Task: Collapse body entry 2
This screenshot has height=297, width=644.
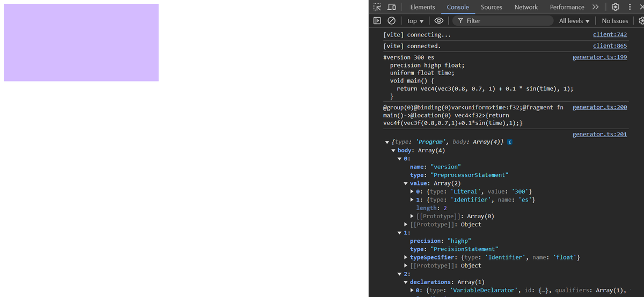Action: [400, 274]
